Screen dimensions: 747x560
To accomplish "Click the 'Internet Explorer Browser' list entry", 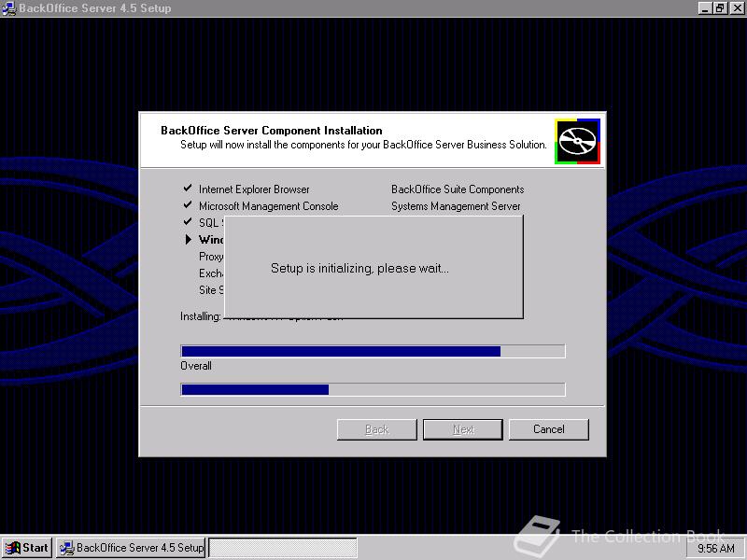I will tap(254, 189).
